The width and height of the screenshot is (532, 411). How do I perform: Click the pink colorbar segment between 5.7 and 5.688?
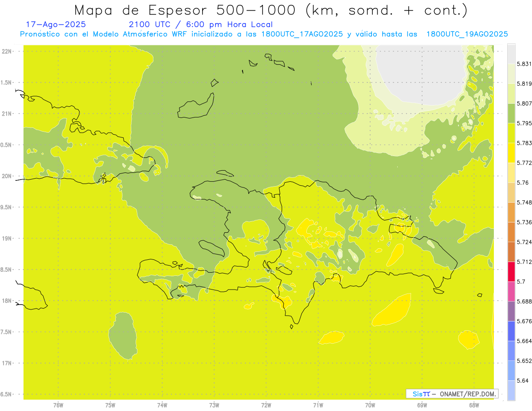tap(511, 291)
